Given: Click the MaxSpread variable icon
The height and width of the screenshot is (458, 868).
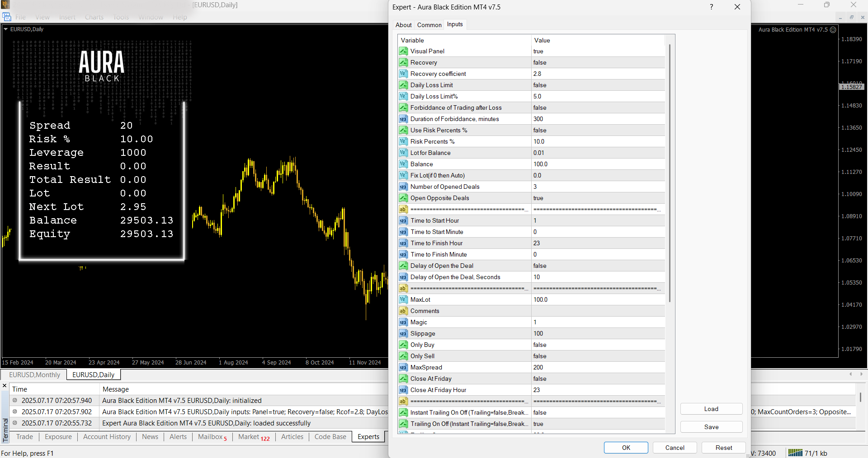Looking at the screenshot, I should [x=403, y=367].
